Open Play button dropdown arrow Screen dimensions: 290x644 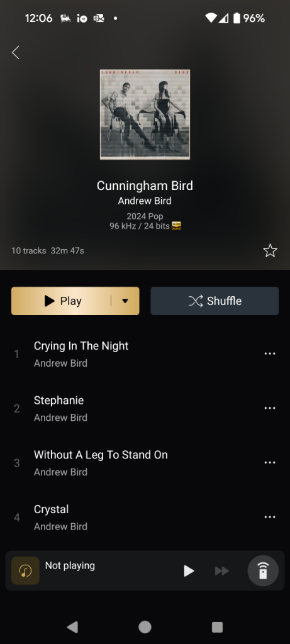[125, 301]
